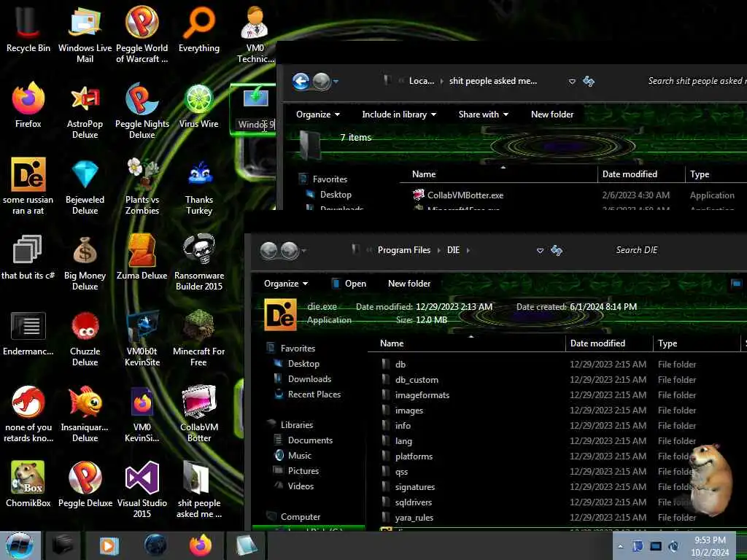Select Bejeweled Deluxe desktop icon
Image resolution: width=747 pixels, height=560 pixels.
pyautogui.click(x=85, y=186)
